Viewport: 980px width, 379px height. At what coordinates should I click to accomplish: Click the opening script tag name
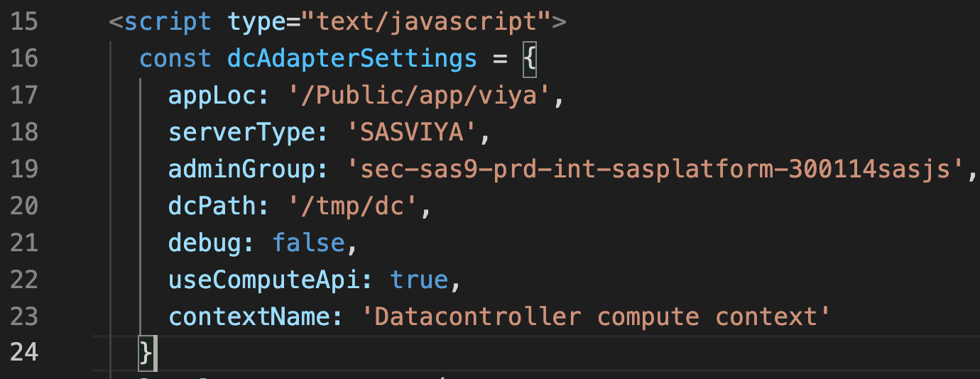[x=168, y=21]
